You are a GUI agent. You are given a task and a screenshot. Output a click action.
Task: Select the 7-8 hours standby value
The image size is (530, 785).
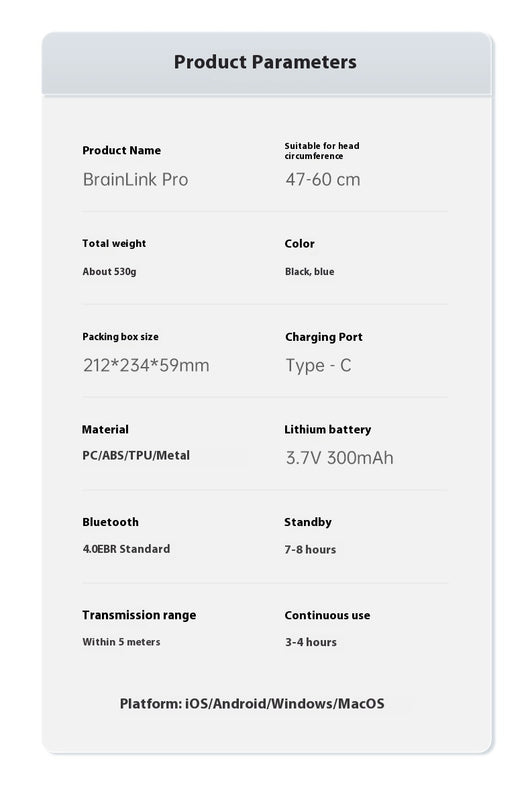(310, 549)
